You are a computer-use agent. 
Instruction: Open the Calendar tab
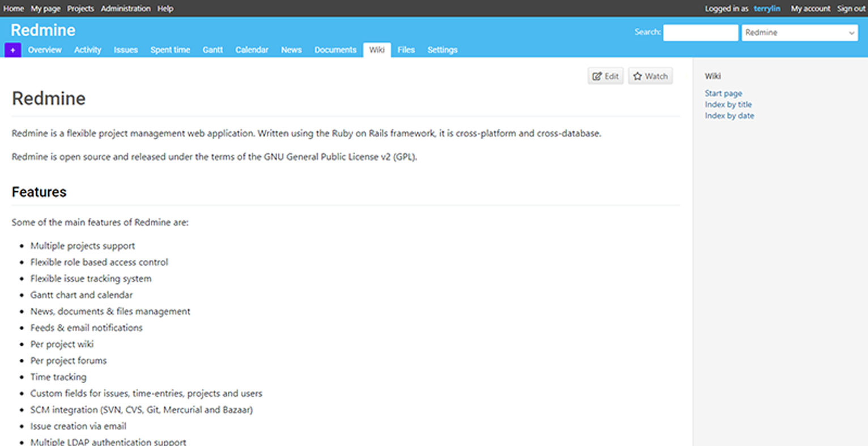(252, 50)
